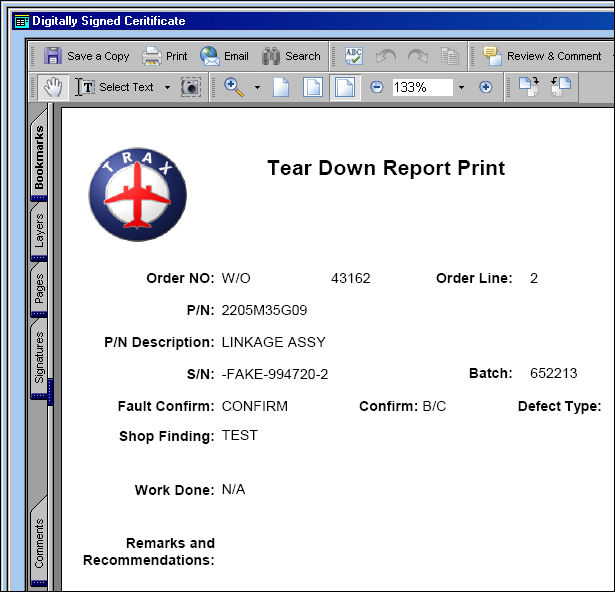Select the Fit Width page view

tap(345, 87)
